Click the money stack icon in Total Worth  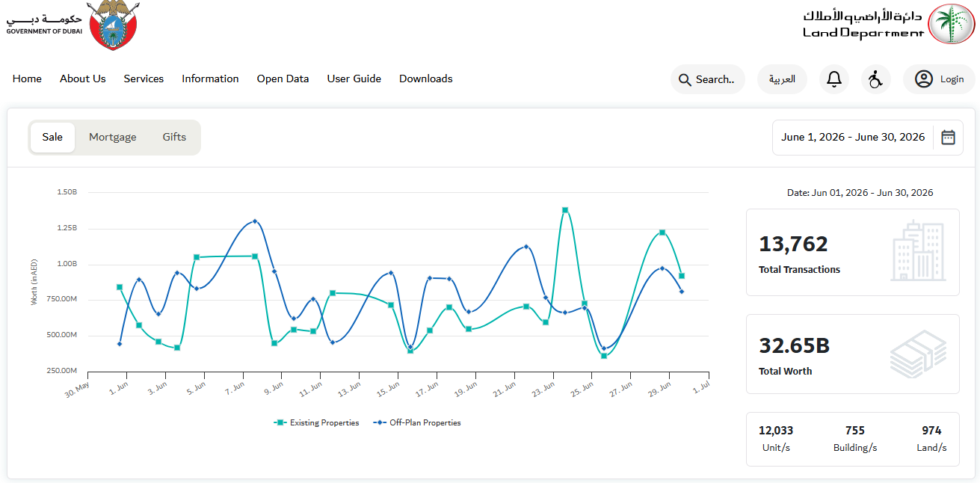918,353
